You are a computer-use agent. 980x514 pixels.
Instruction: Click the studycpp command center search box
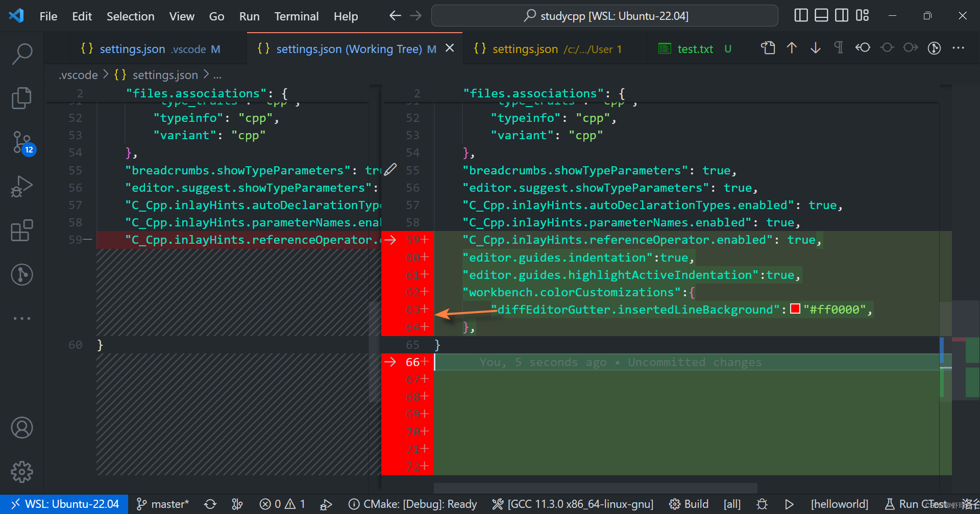click(605, 16)
